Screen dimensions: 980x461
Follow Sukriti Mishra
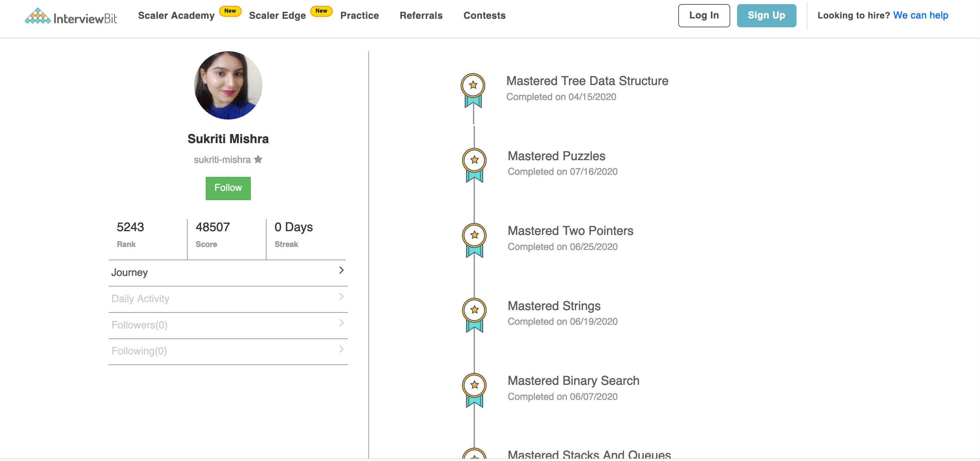[x=228, y=188]
